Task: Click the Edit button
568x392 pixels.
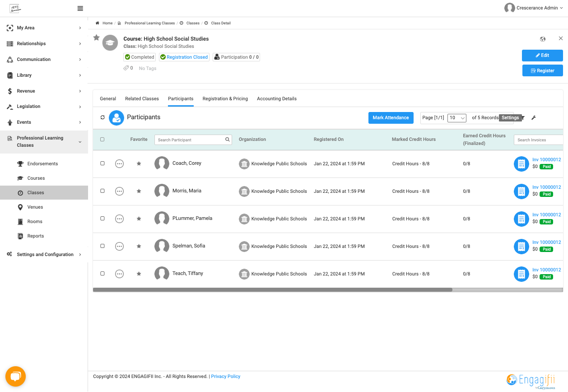Action: (x=542, y=56)
